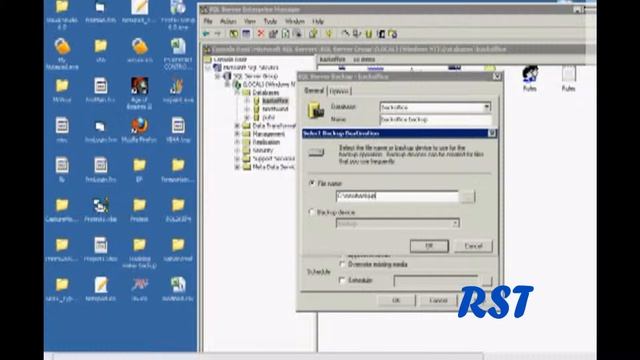Choose the Backup device radio button
The width and height of the screenshot is (640, 360).
[312, 212]
